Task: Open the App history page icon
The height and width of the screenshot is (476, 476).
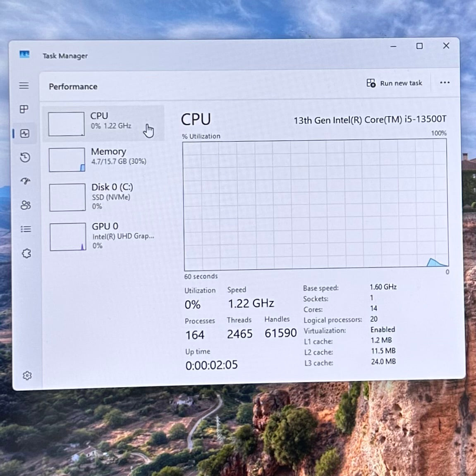Action: coord(25,157)
